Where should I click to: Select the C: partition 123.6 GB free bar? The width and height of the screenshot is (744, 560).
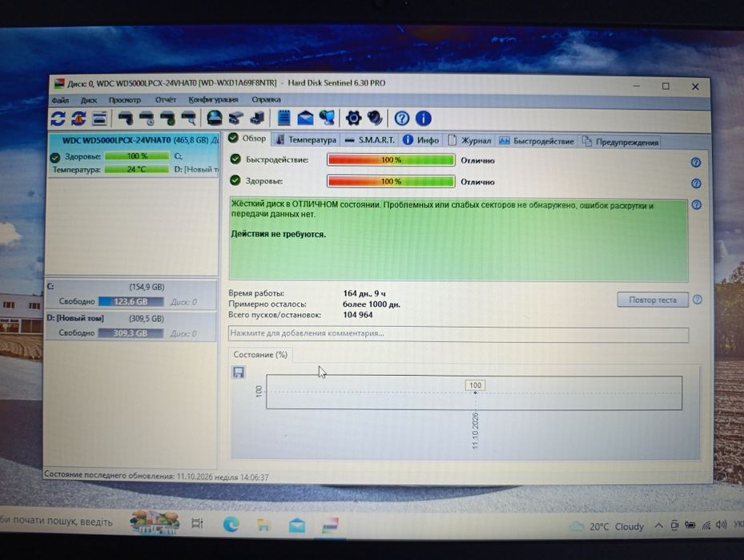point(131,301)
